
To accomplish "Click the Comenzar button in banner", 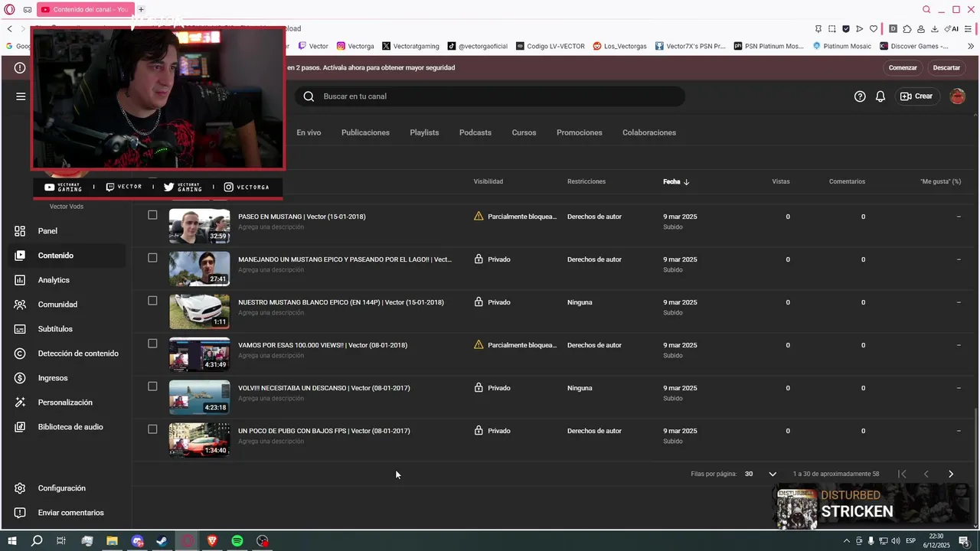I will [903, 67].
